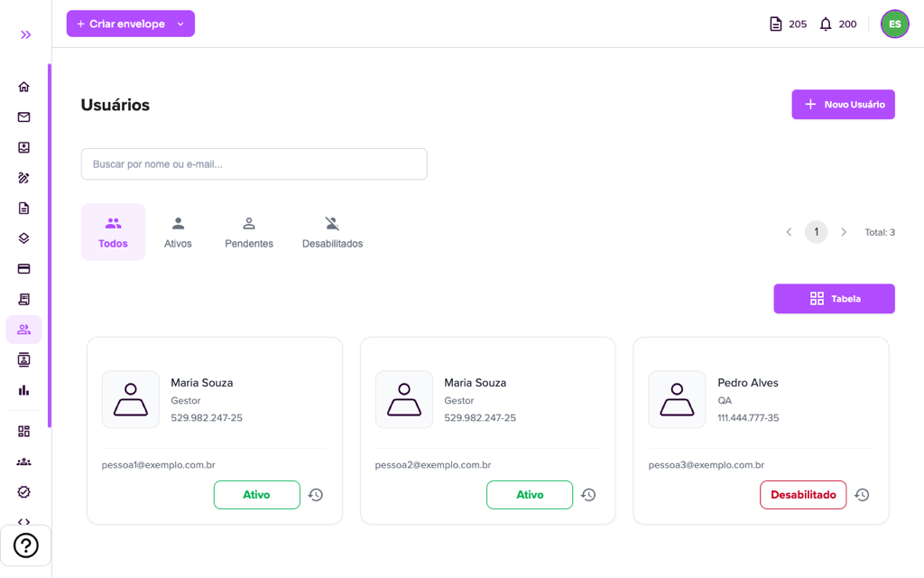Click the verified check badge icon in the sidebar
Screen dimensions: 924x578
coord(23,492)
